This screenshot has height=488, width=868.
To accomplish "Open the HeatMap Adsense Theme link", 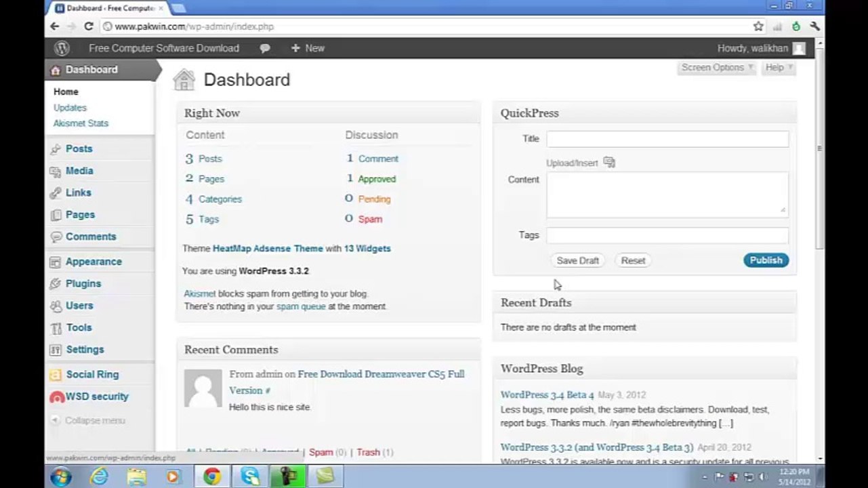I will point(268,249).
